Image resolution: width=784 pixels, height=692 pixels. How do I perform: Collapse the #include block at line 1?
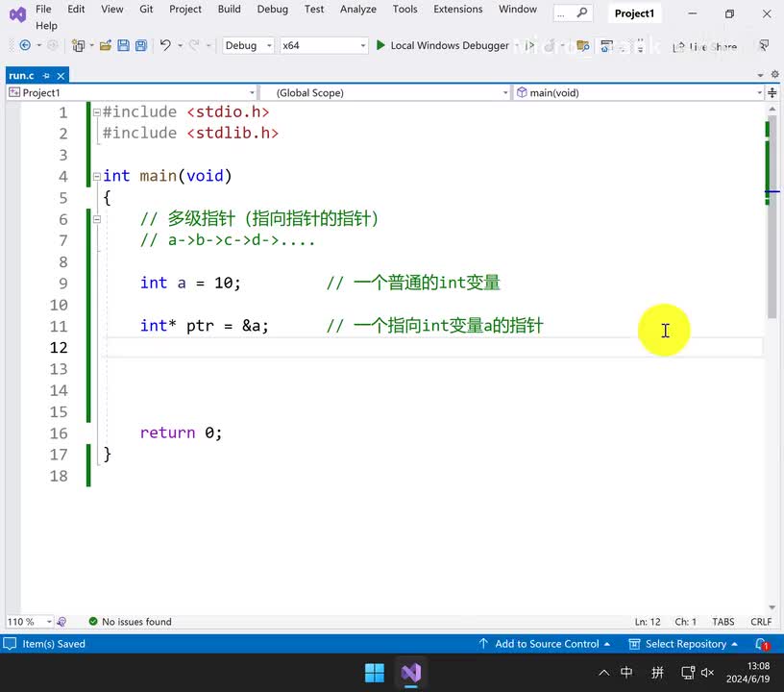(97, 112)
